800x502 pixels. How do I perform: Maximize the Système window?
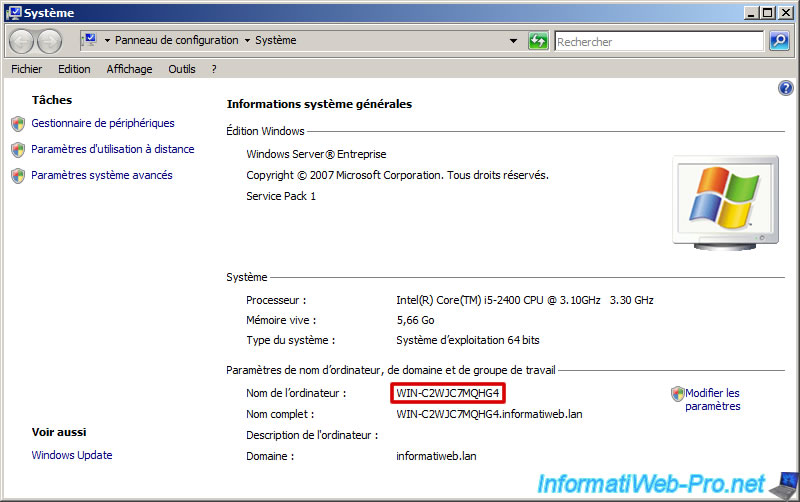[767, 13]
